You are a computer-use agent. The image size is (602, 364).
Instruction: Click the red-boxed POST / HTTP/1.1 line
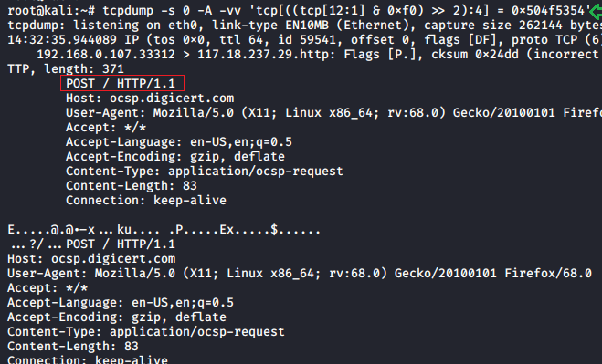point(122,83)
